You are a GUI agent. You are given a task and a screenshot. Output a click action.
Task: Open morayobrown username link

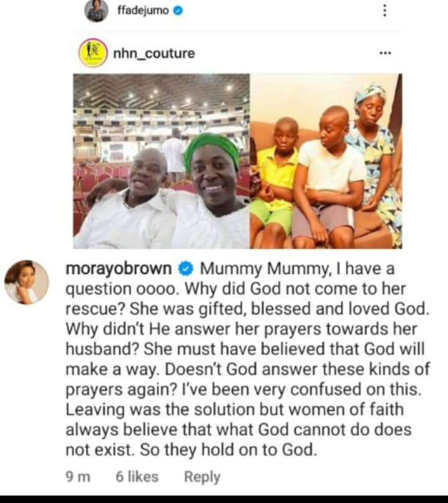point(119,268)
